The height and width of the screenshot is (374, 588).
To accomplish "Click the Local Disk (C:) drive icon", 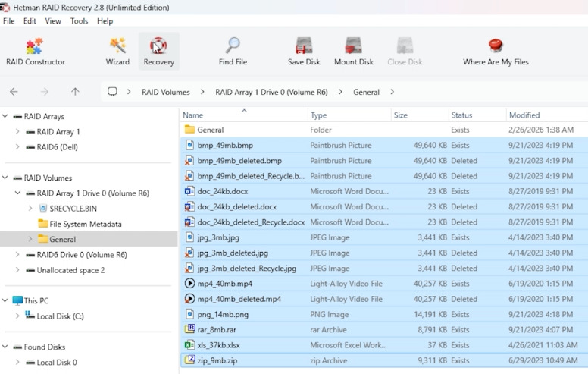I will click(30, 316).
